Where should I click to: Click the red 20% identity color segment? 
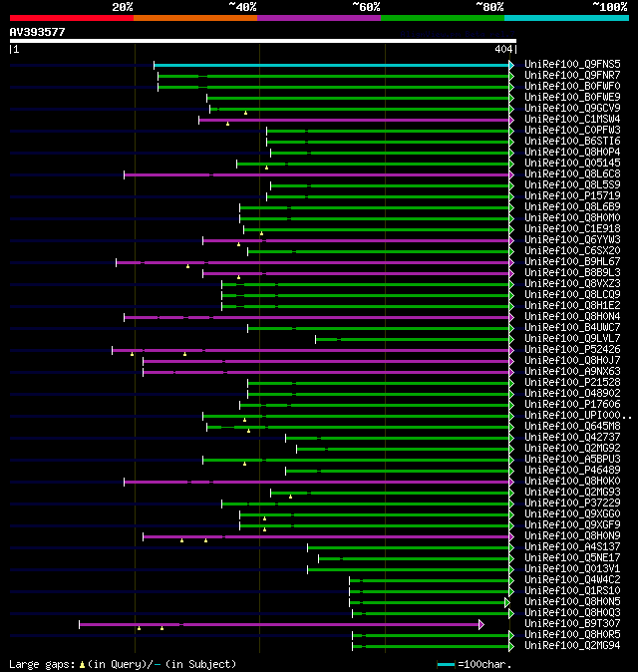(x=72, y=18)
